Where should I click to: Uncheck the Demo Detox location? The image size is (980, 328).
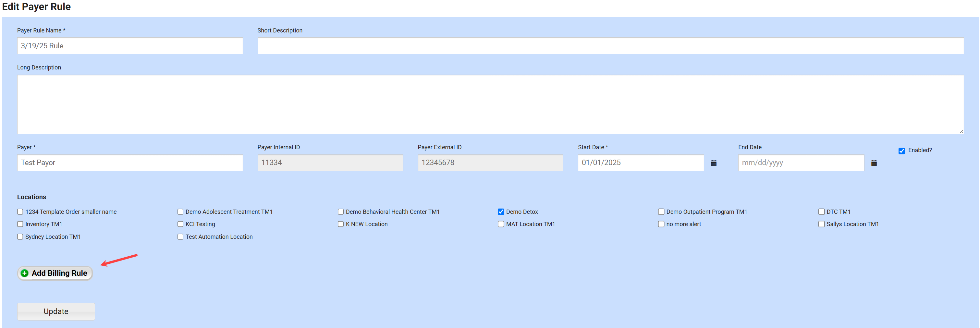(x=501, y=212)
